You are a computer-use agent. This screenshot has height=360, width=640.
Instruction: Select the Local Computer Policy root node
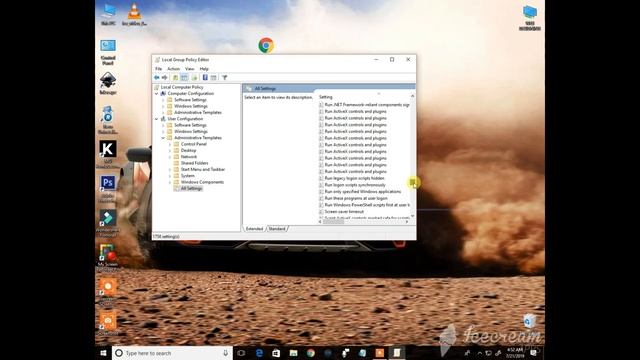182,87
